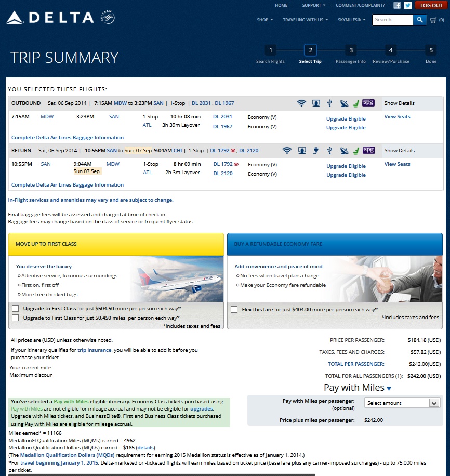Enable the Flex this fare for $404.00 option
The height and width of the screenshot is (476, 450).
pos(234,309)
